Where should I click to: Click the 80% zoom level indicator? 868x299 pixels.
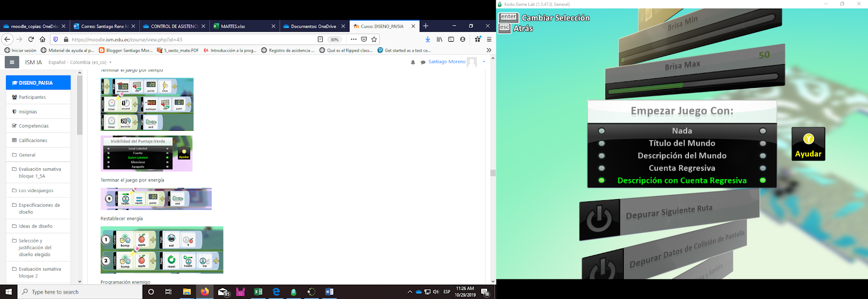pyautogui.click(x=335, y=39)
